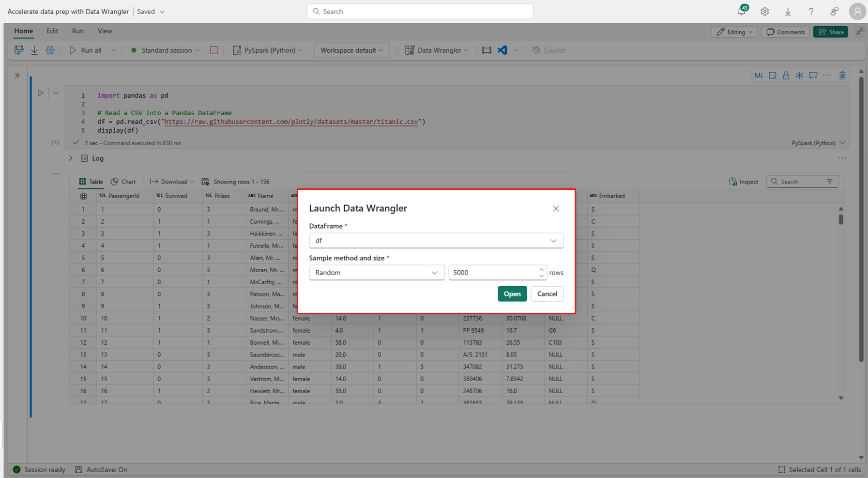Open Run all dropdown arrow
This screenshot has height=478, width=868.
[113, 50]
